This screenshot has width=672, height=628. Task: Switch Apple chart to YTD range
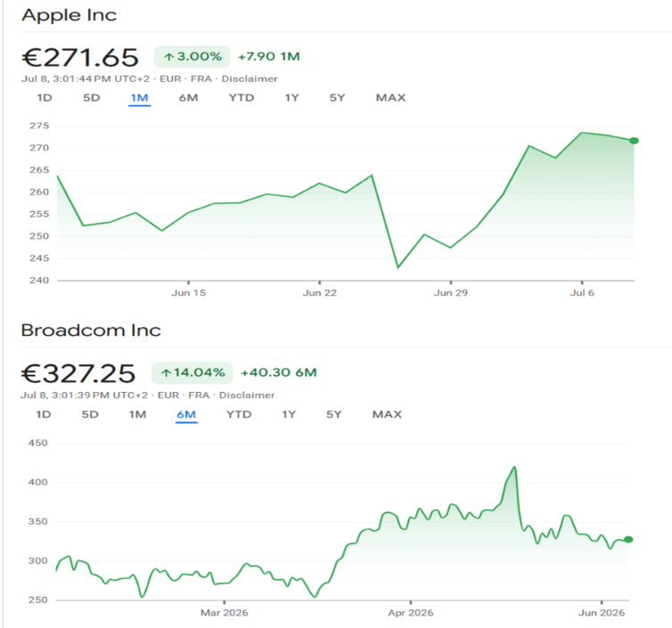[242, 98]
